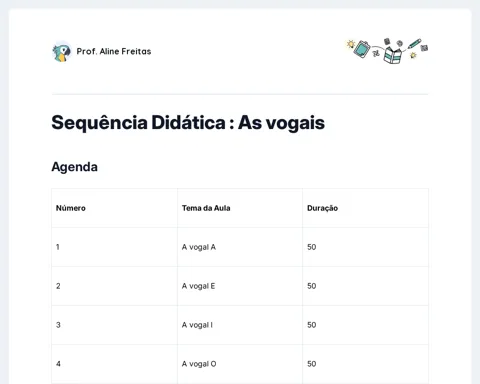This screenshot has width=480, height=384.
Task: Click row number 4 cell
Action: 114,364
